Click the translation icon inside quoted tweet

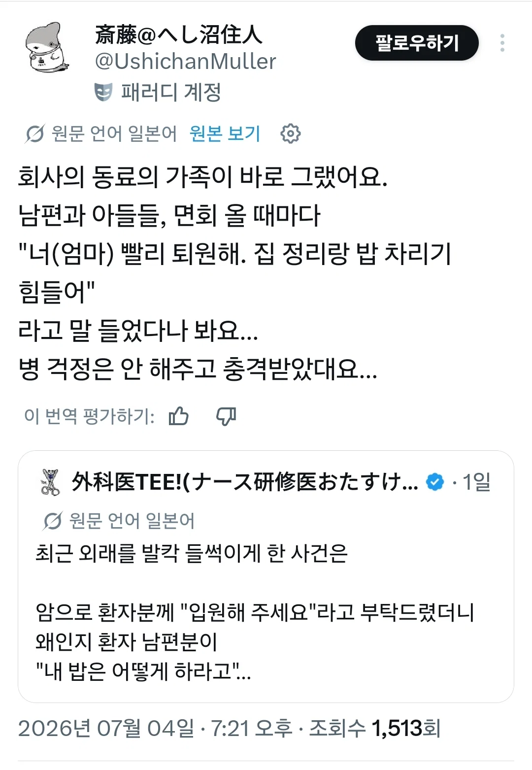[52, 521]
